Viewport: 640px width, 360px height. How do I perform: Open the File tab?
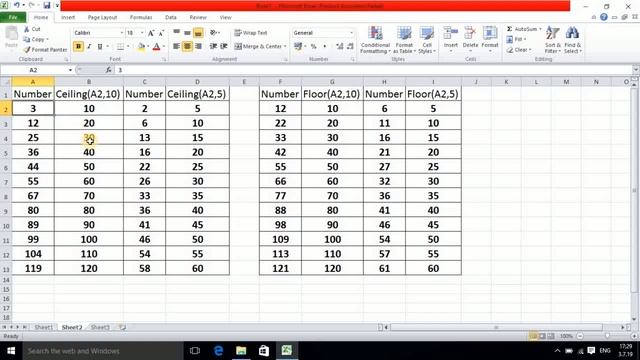(x=13, y=18)
